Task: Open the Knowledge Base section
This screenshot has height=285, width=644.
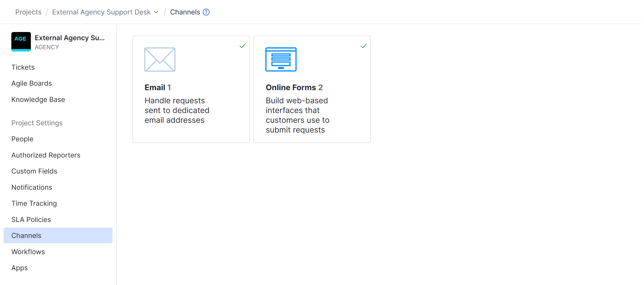Action: 38,99
